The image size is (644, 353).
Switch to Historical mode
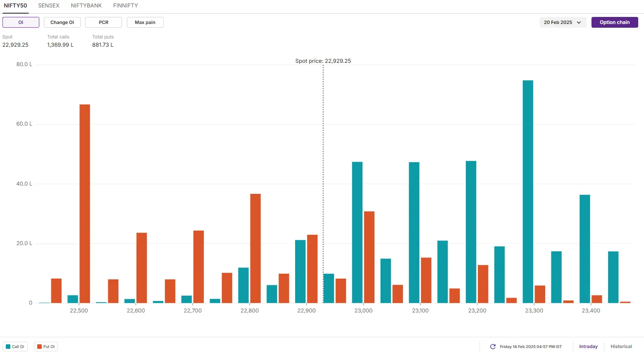(621, 346)
